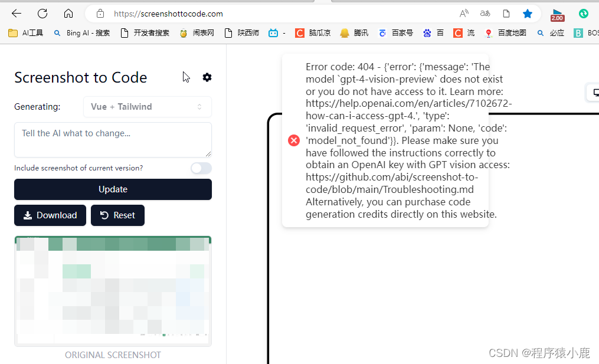This screenshot has width=599, height=364.
Task: Go back with the browser back arrow
Action: pos(17,14)
